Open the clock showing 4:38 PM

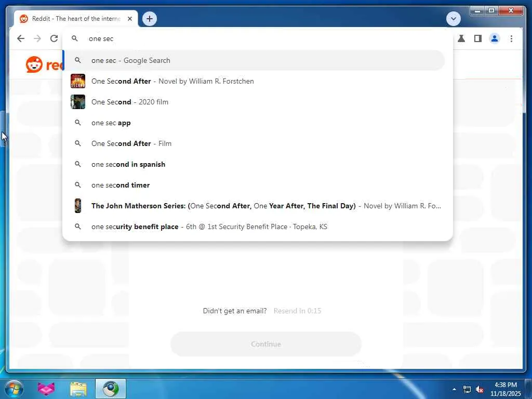coord(506,389)
